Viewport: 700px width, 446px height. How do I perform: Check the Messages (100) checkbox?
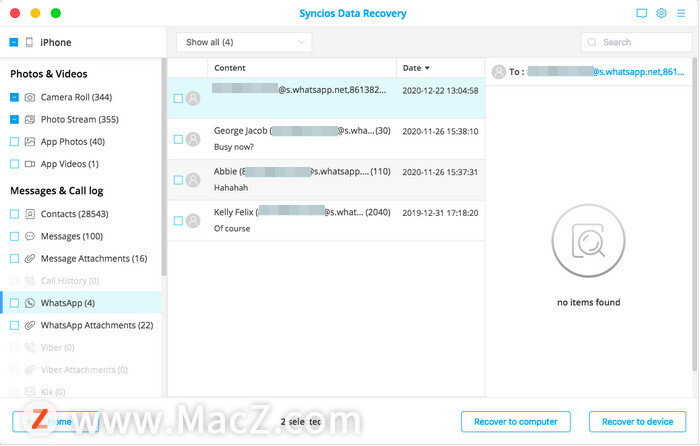coord(14,236)
